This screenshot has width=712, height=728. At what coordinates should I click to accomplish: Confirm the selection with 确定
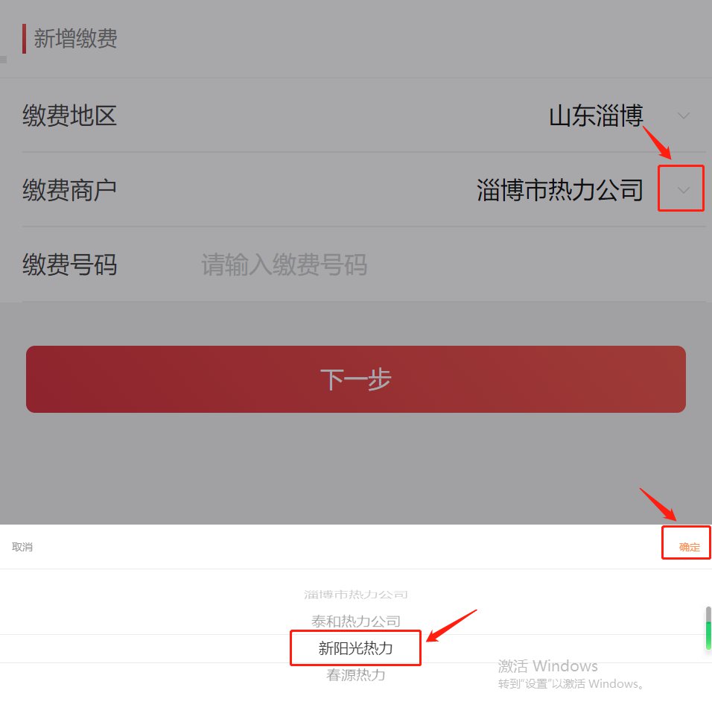[x=689, y=547]
